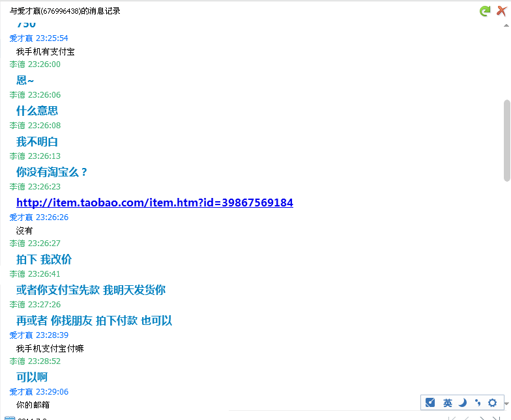Click the input method logo icon

coord(430,402)
